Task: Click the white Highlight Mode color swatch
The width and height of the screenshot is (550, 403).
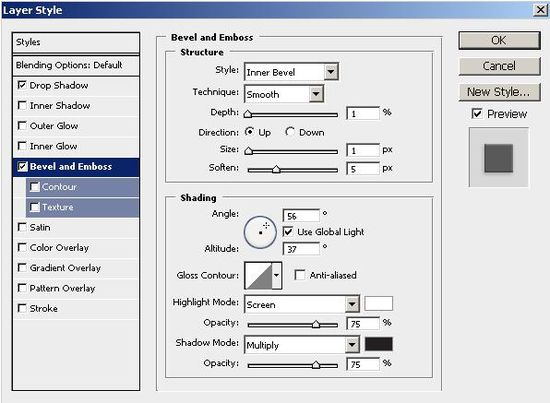Action: [378, 304]
